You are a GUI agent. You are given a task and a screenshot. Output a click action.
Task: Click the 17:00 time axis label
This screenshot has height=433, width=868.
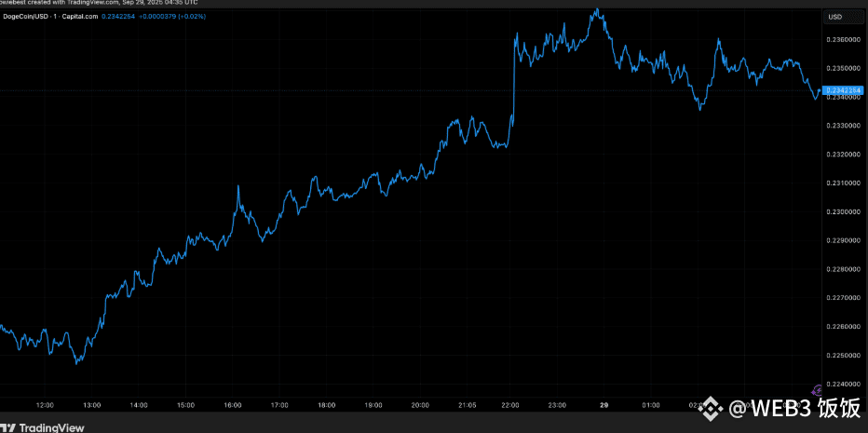279,405
